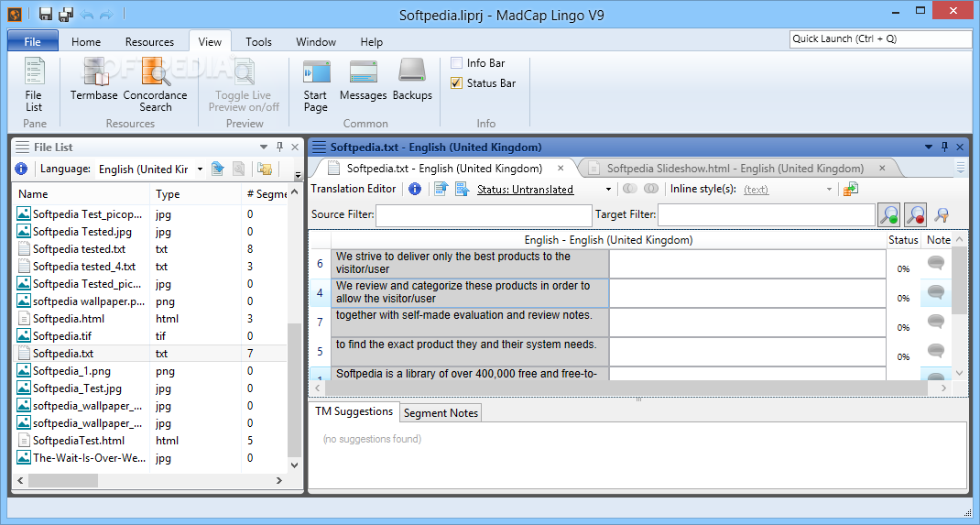The height and width of the screenshot is (525, 980).
Task: Open note bubble for segment 7
Action: coord(936,322)
